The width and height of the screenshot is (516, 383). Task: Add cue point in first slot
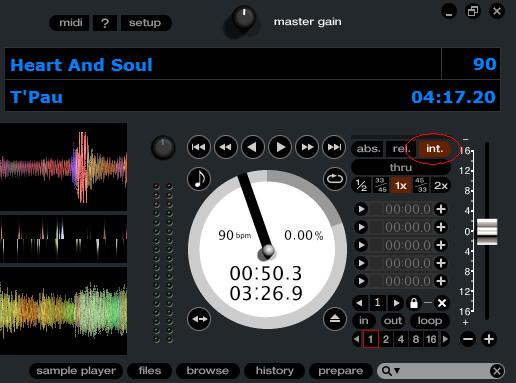tap(441, 209)
